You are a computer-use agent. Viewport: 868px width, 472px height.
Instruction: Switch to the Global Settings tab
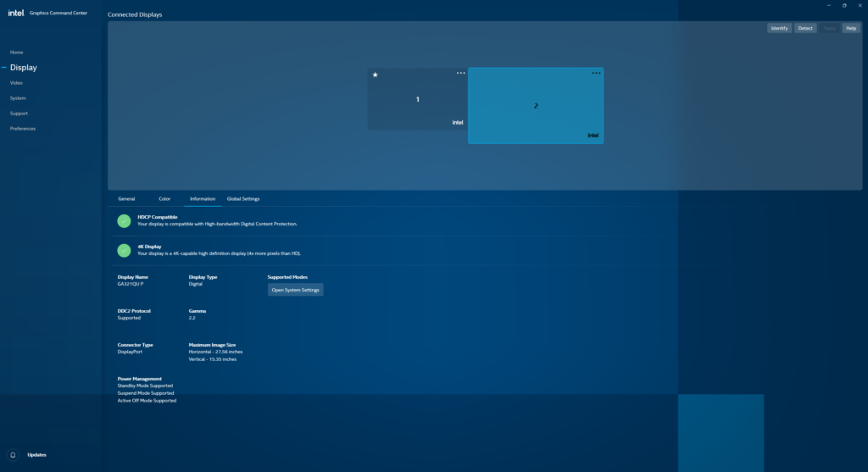pyautogui.click(x=243, y=198)
